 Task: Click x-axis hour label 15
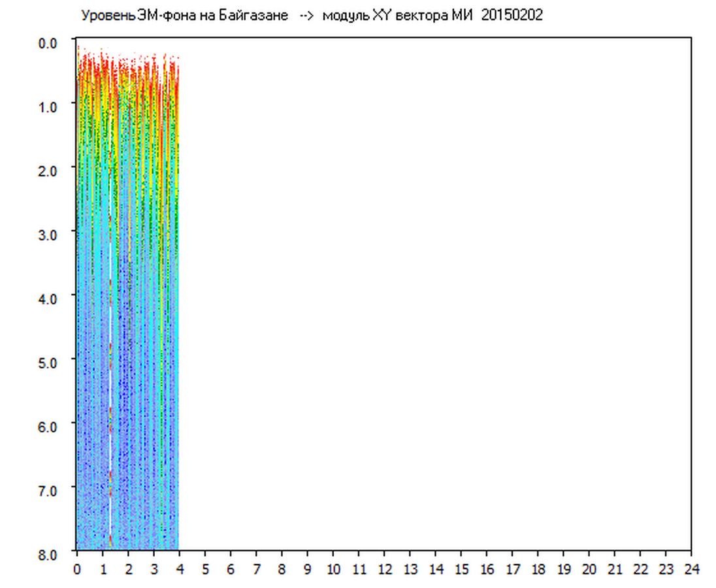461,569
